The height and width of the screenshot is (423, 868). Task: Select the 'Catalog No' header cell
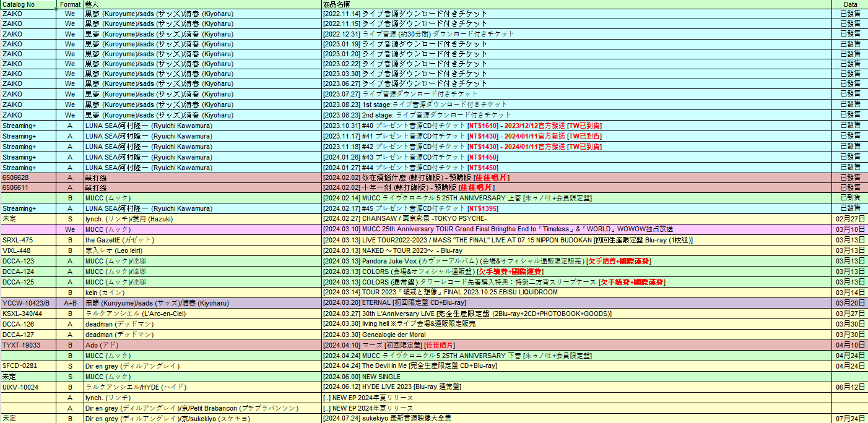point(28,4)
